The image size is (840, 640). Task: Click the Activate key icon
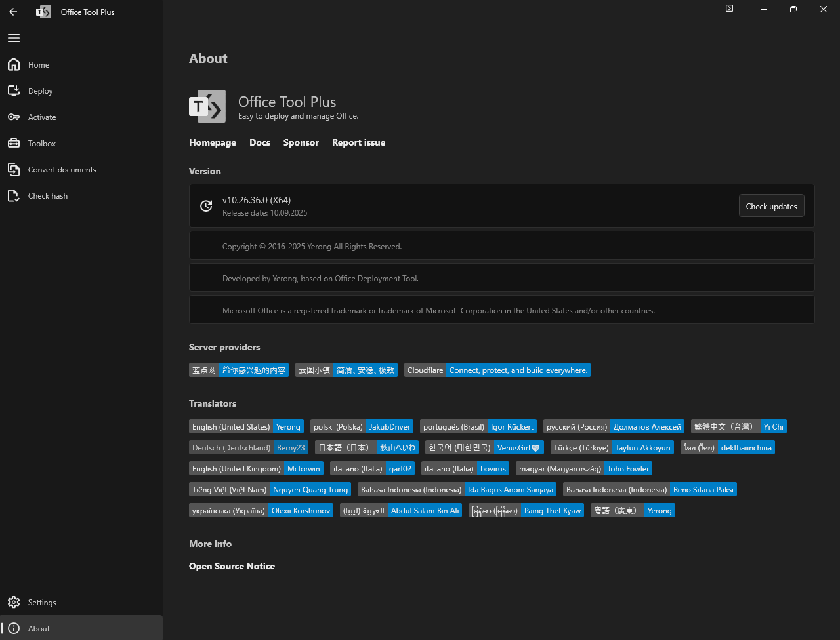point(14,117)
